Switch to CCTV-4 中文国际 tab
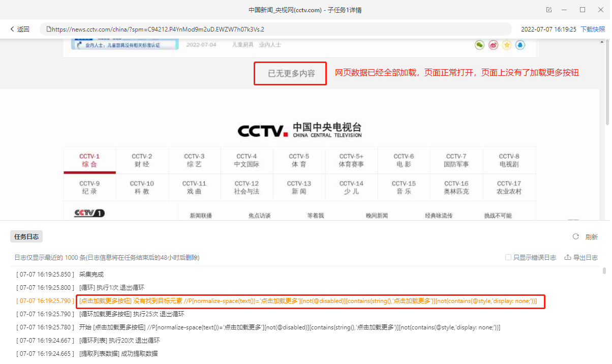612x364 pixels. click(x=247, y=160)
